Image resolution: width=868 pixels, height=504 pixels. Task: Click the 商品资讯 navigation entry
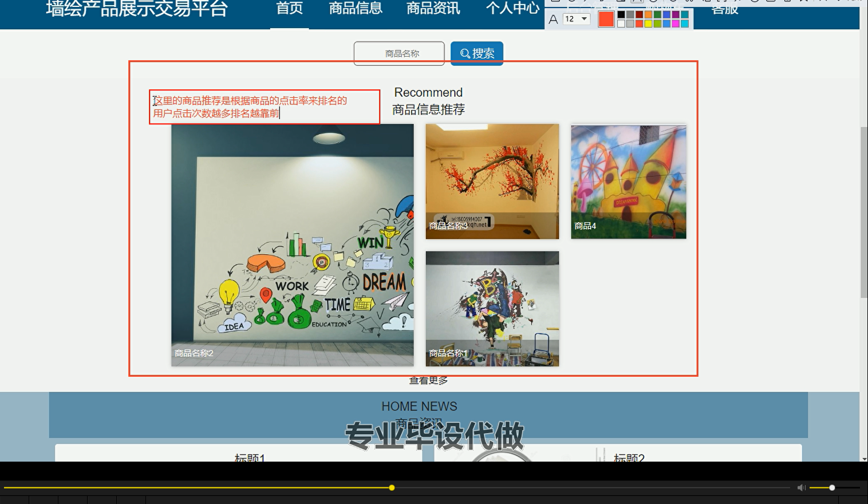click(x=432, y=9)
